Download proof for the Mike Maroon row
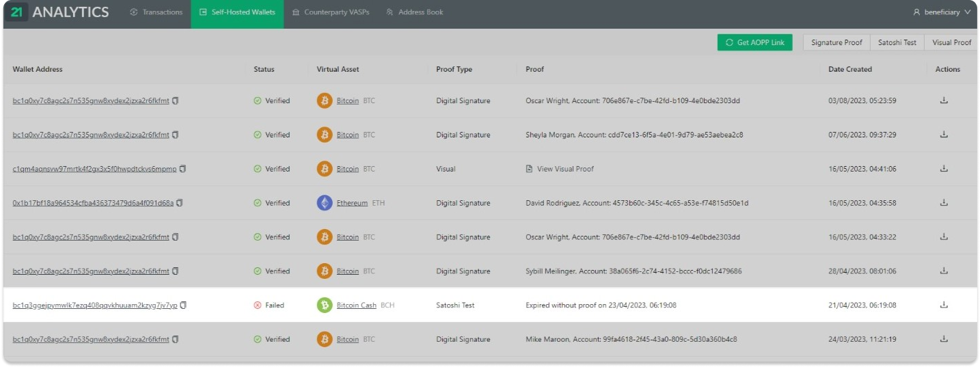The height and width of the screenshot is (367, 980). click(944, 339)
